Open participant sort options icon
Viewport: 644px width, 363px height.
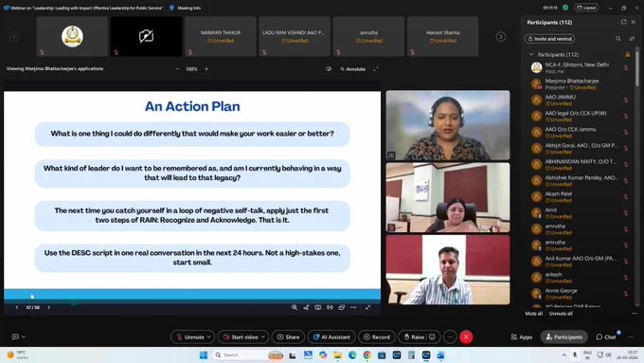tap(632, 39)
